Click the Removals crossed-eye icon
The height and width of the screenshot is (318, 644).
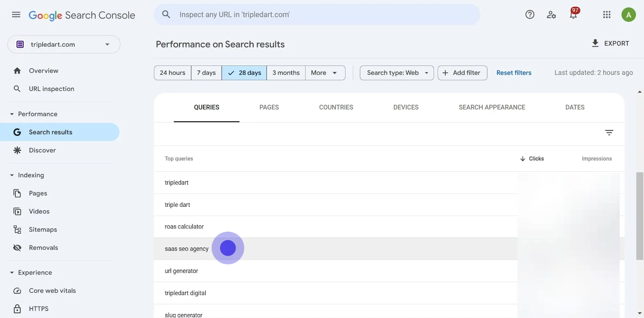coord(17,248)
